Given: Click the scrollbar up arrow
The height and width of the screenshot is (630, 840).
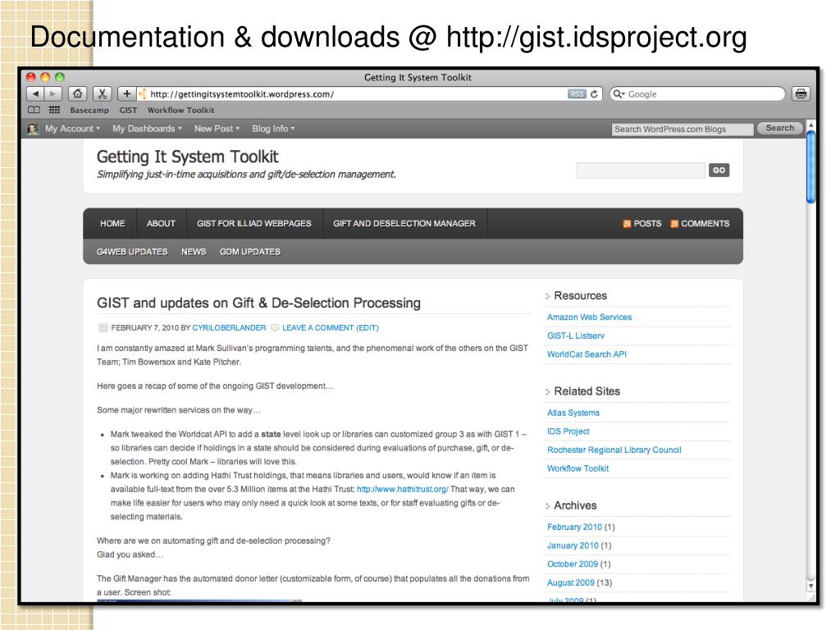Looking at the screenshot, I should [x=811, y=125].
